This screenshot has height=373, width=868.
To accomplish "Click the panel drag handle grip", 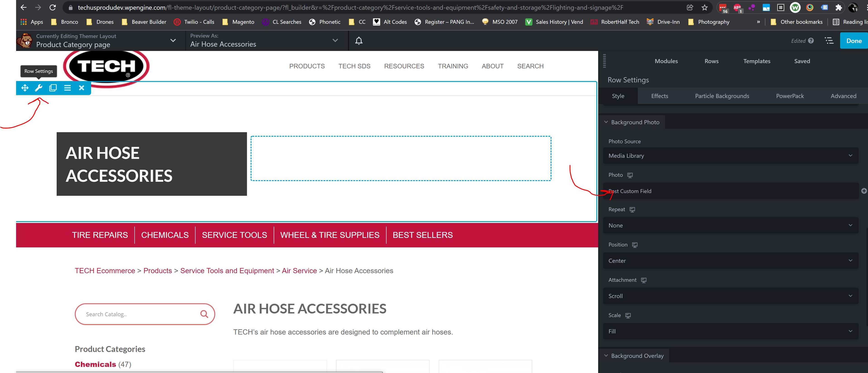I will click(604, 61).
